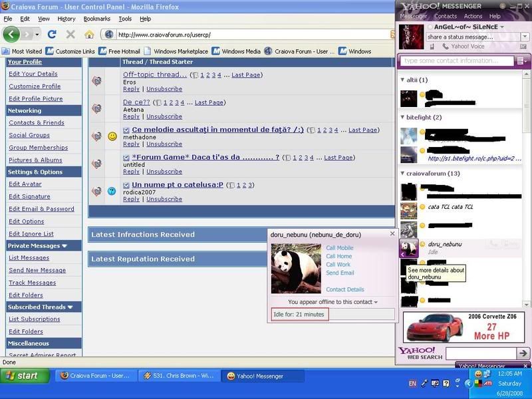Reload the page in Firefox
Screen dimensions: 532x399
click(x=52, y=35)
